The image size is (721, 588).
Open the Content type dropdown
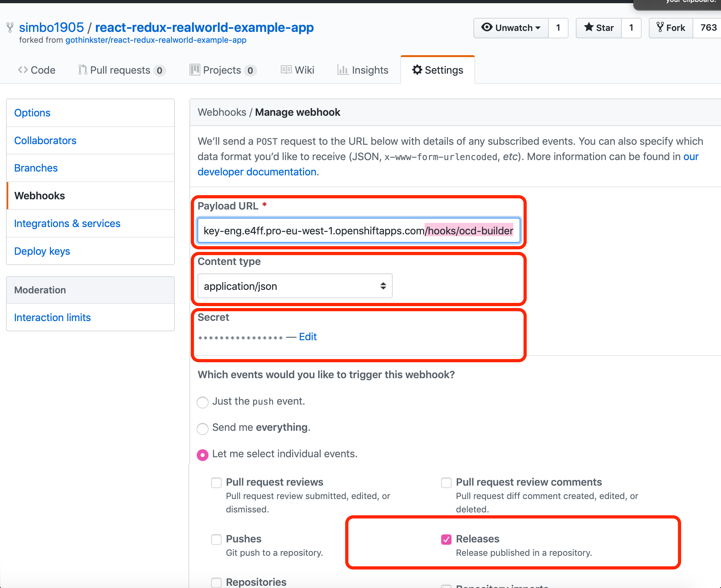(x=295, y=286)
